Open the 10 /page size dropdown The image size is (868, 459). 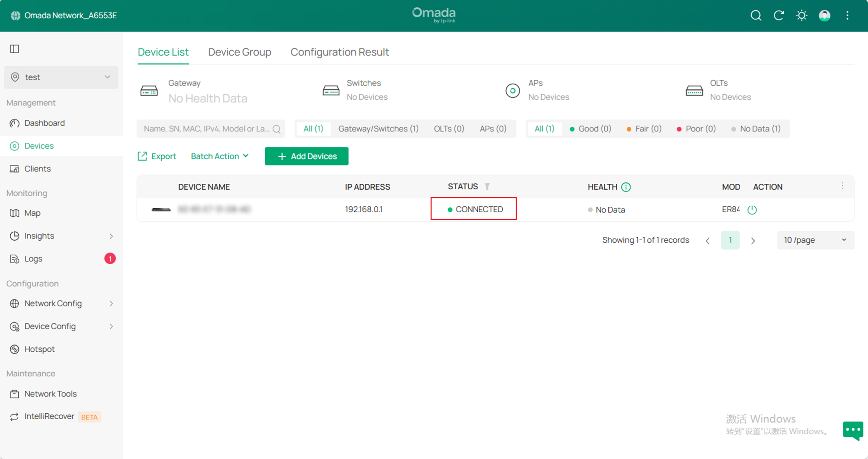tap(815, 240)
